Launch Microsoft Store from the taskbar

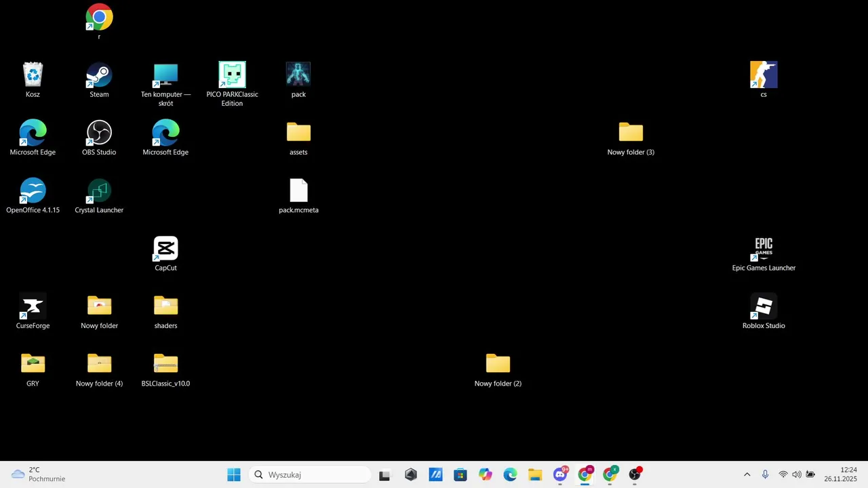tap(460, 474)
